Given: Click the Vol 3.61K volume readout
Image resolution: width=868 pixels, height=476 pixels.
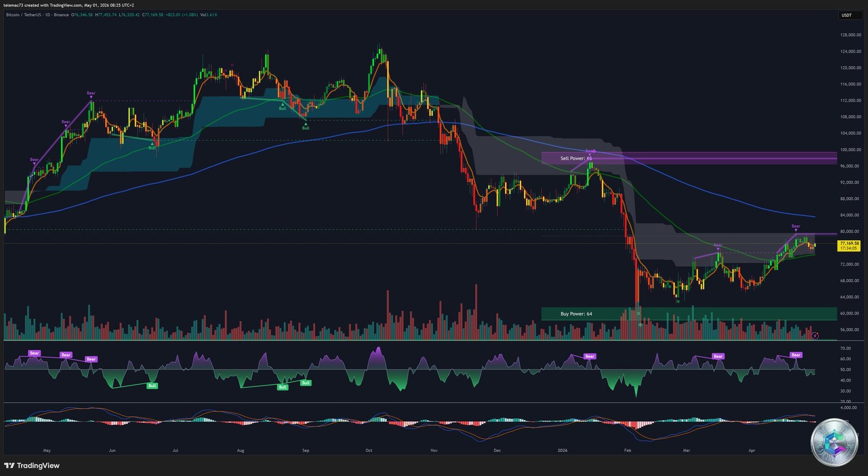Looking at the screenshot, I should click(x=209, y=15).
